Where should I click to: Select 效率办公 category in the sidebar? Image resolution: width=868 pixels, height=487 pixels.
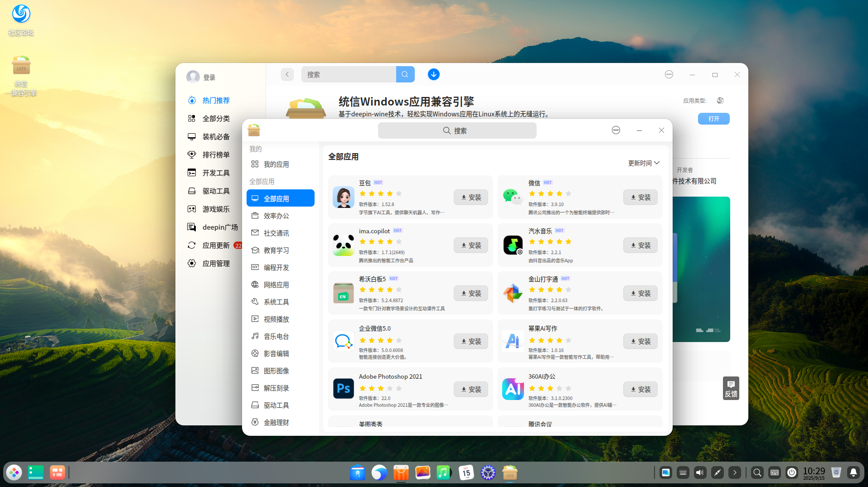pos(281,216)
